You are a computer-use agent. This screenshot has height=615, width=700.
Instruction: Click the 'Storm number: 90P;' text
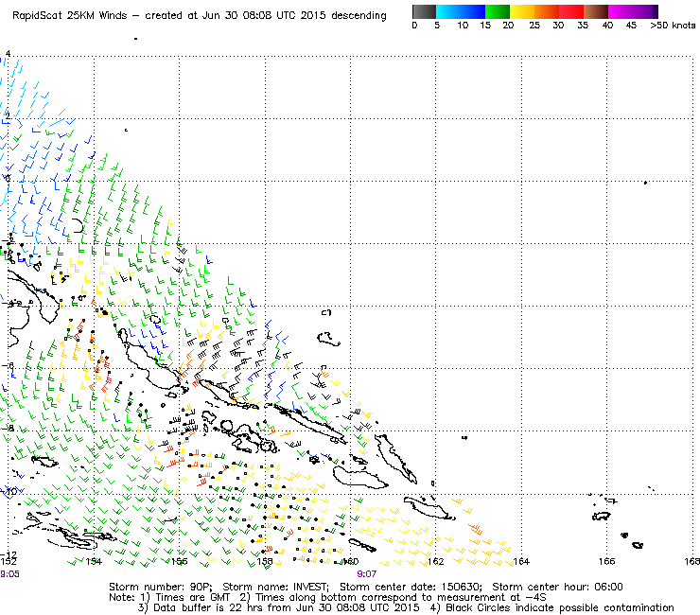coord(161,587)
